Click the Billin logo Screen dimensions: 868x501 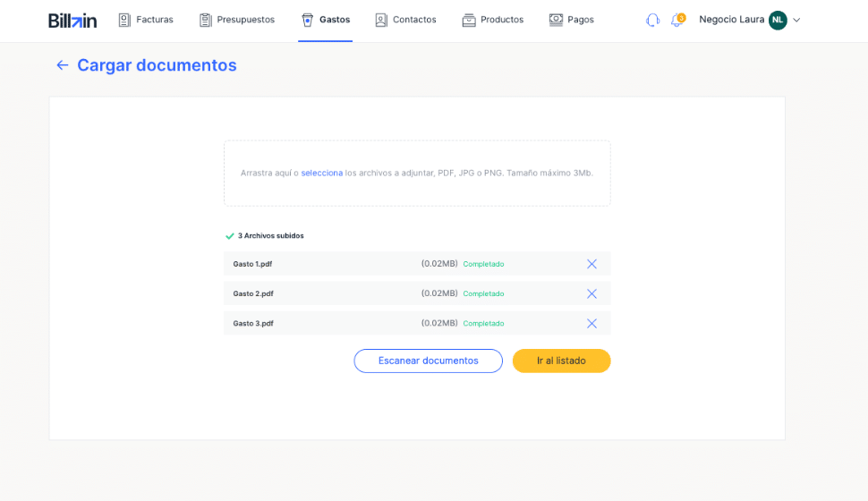click(x=72, y=20)
